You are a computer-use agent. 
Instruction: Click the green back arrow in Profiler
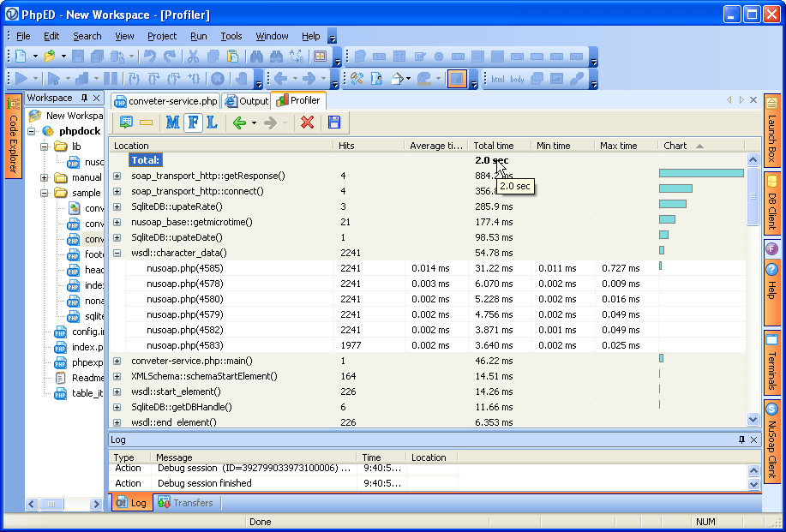239,123
